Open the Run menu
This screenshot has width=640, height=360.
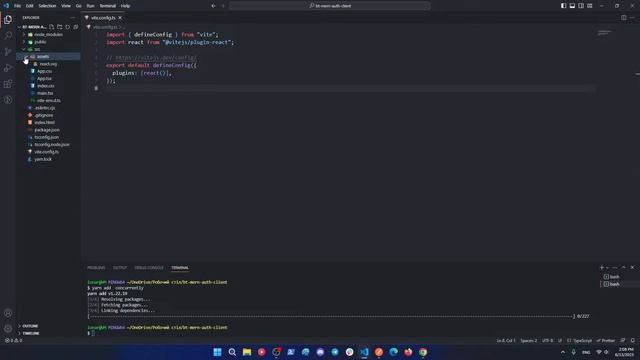pyautogui.click(x=91, y=6)
